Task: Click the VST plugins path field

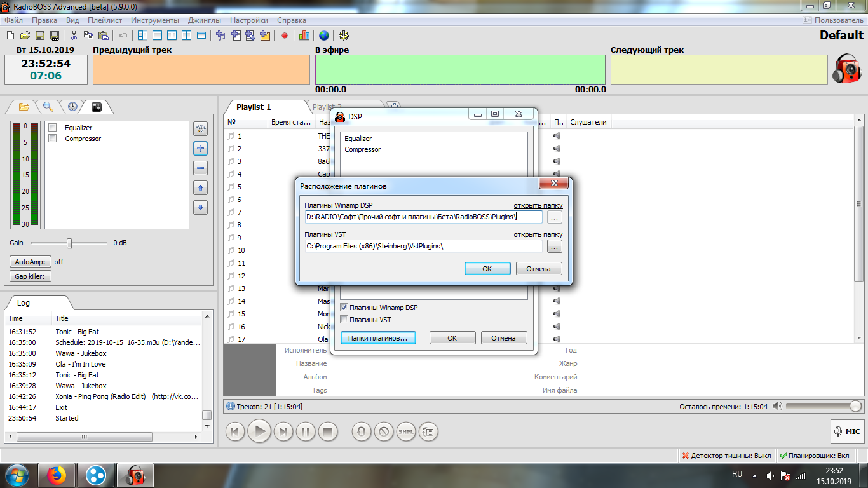Action: pyautogui.click(x=423, y=246)
